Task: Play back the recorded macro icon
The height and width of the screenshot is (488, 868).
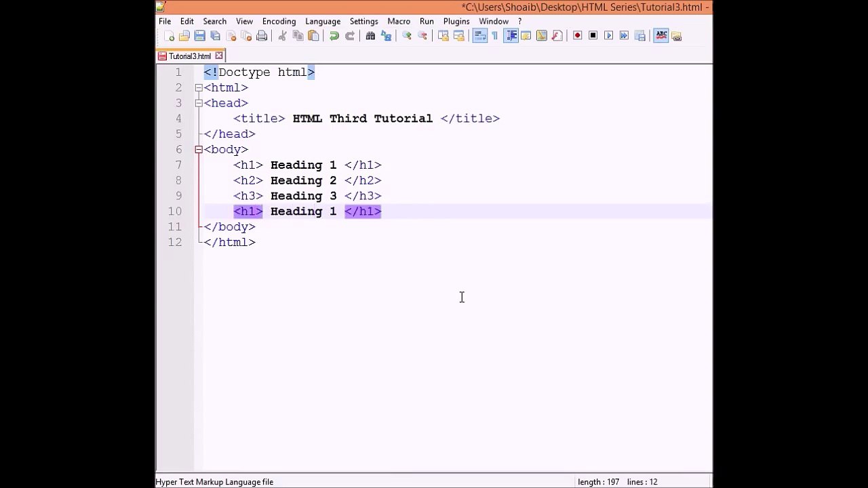Action: coord(608,36)
